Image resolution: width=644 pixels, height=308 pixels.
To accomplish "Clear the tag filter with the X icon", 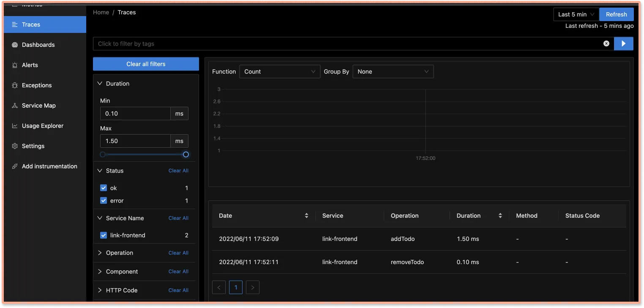I will click(x=606, y=43).
